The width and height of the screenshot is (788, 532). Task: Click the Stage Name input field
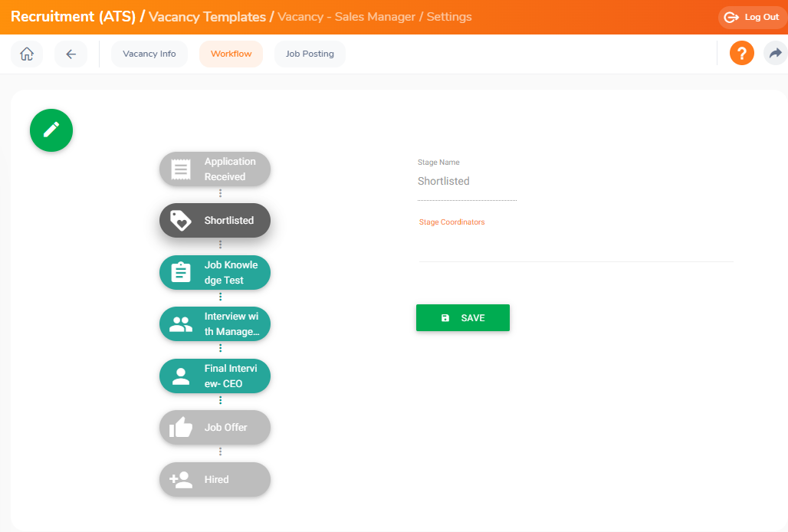[467, 182]
